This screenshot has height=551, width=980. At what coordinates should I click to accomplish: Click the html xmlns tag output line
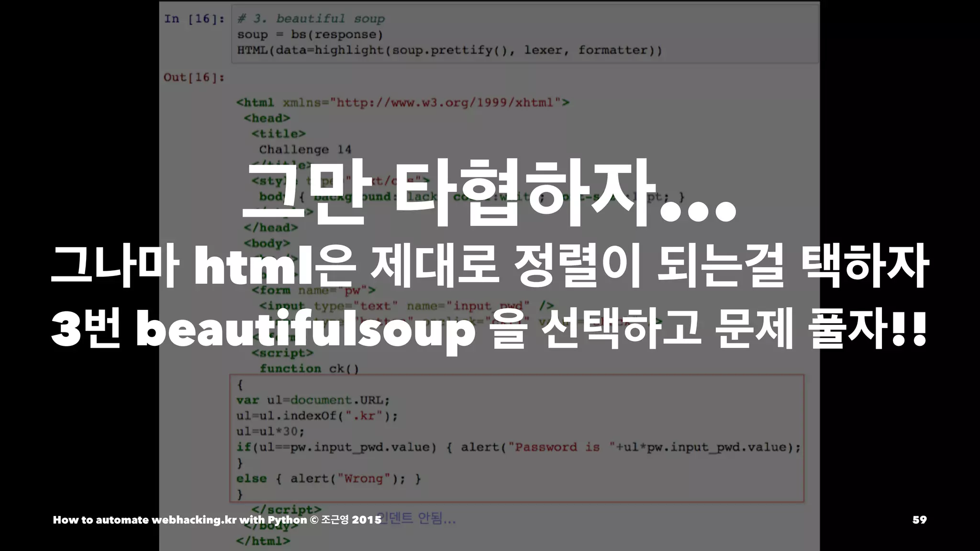point(403,102)
